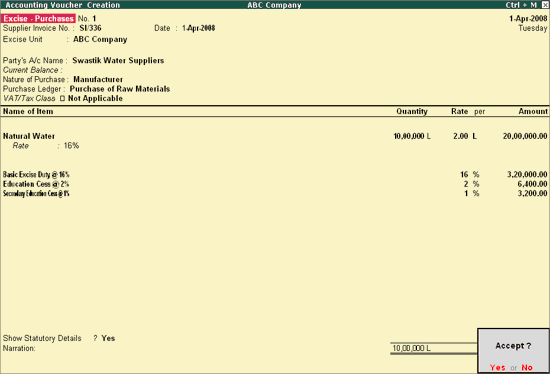This screenshot has height=374, width=550.
Task: Click the Supplier Invoice No. field SI/336
Action: pyautogui.click(x=90, y=28)
